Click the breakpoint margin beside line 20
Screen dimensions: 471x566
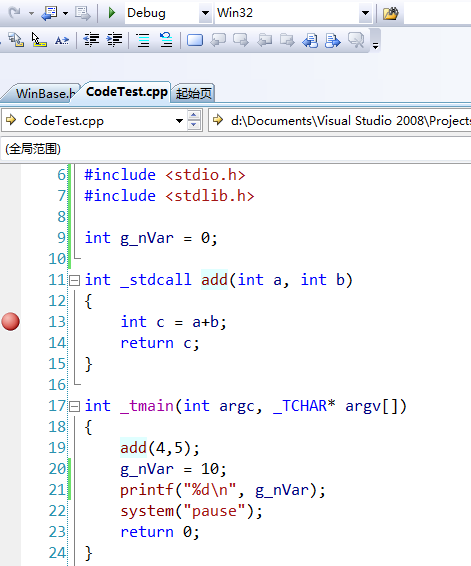[10, 469]
